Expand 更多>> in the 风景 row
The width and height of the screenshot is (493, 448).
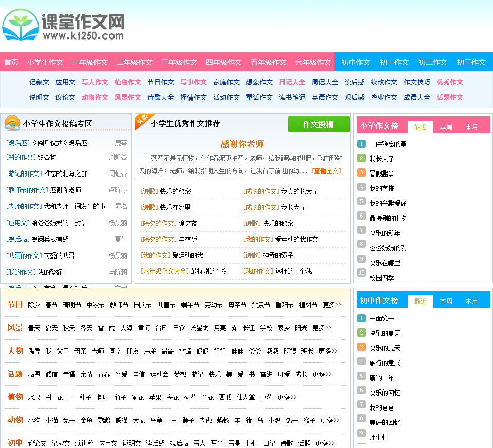pos(321,328)
